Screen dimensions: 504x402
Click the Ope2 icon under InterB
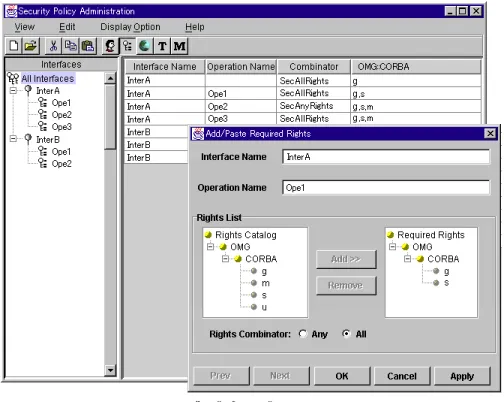42,163
